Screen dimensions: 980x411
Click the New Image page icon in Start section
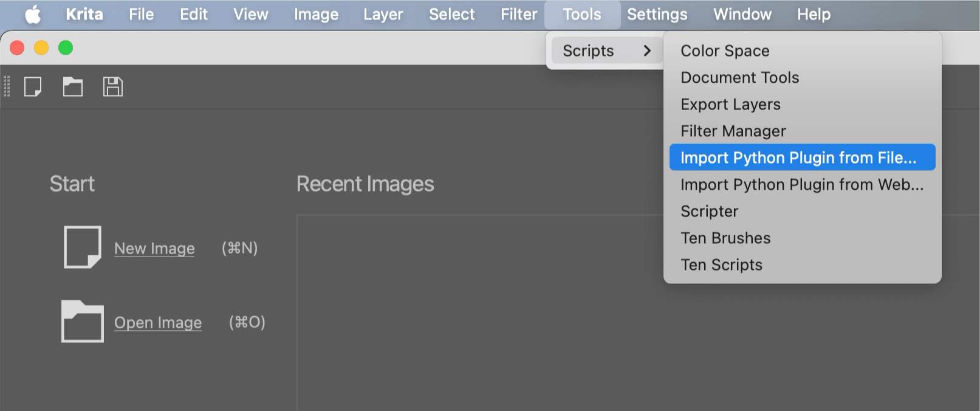point(82,246)
